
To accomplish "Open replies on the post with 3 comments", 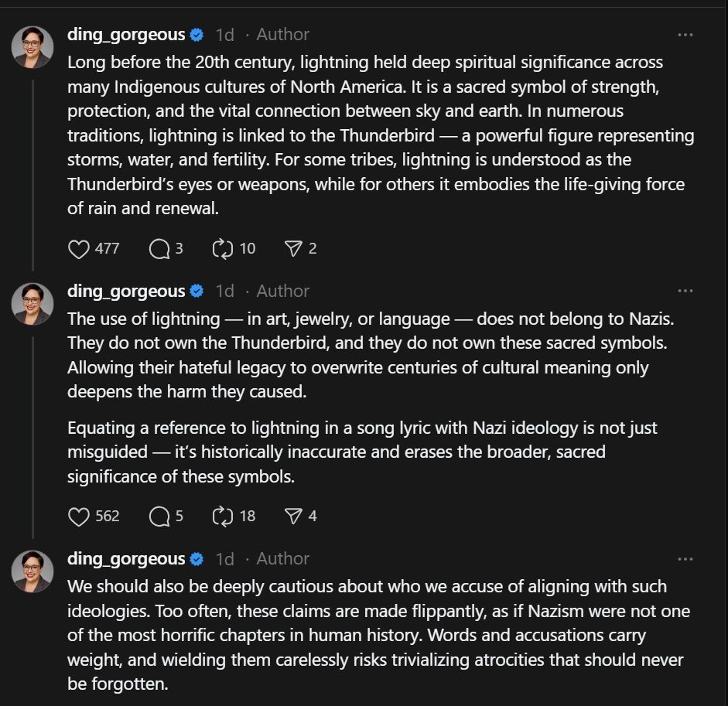I will [159, 248].
